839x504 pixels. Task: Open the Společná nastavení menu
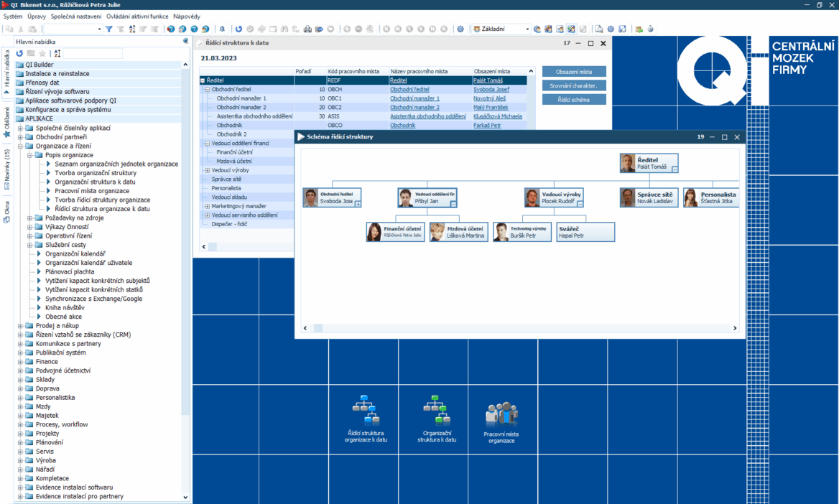76,16
